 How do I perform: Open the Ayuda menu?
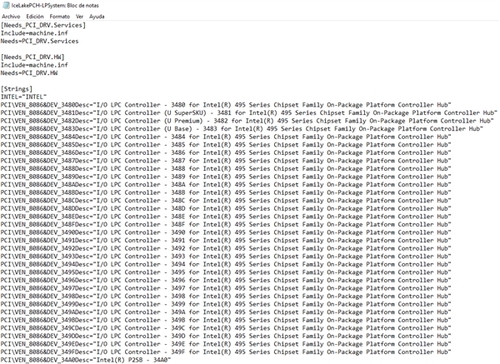click(97, 16)
